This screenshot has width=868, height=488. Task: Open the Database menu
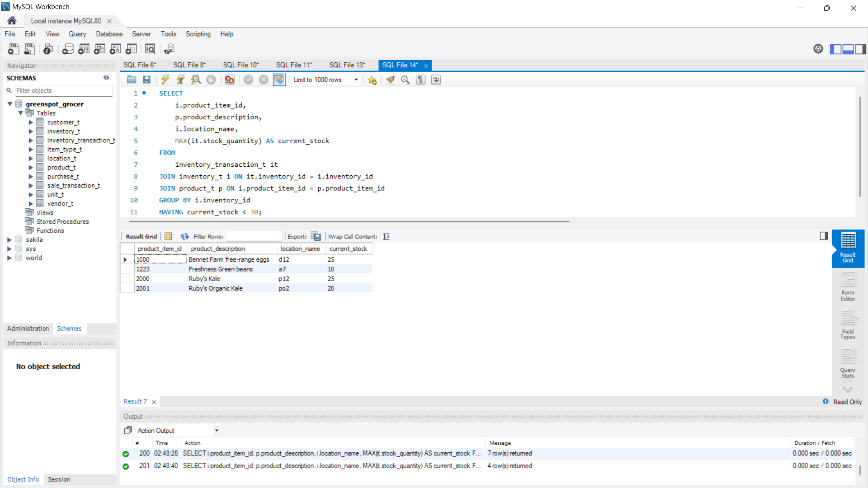point(109,34)
